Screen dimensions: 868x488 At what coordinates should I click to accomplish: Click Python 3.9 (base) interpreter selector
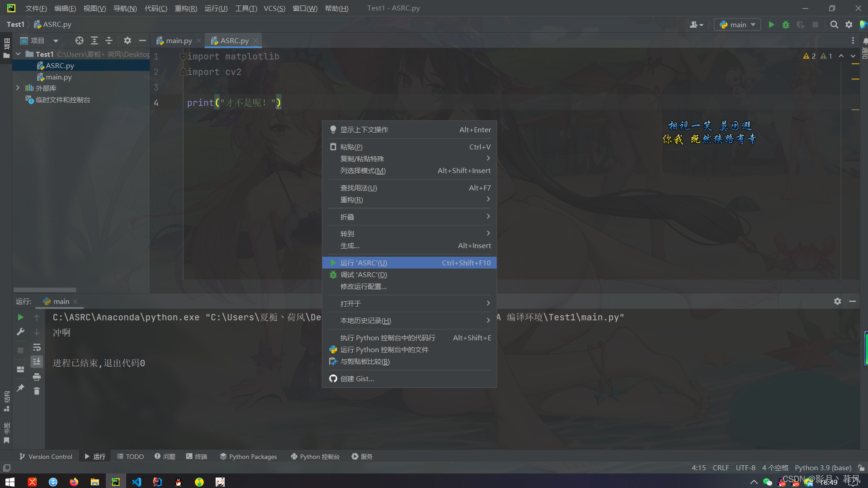[823, 468]
